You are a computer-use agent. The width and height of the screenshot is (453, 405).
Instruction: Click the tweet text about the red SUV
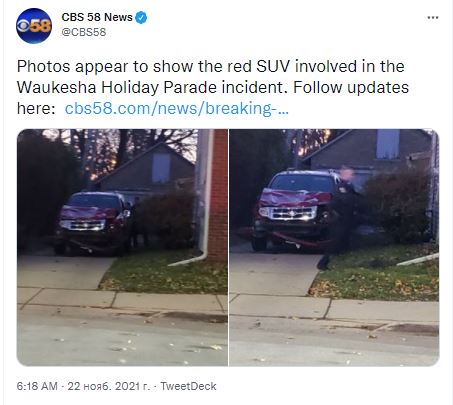click(x=213, y=87)
